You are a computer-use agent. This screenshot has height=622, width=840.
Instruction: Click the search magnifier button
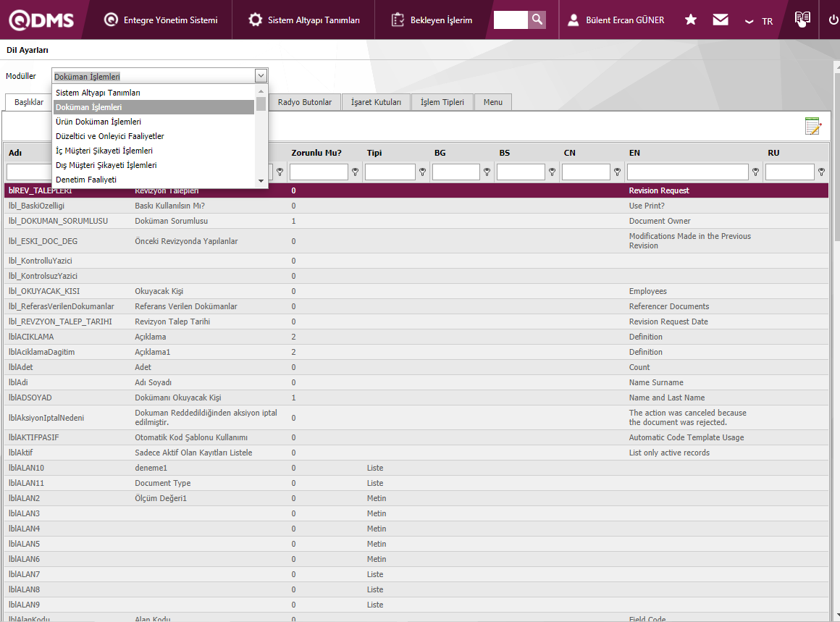pos(537,20)
